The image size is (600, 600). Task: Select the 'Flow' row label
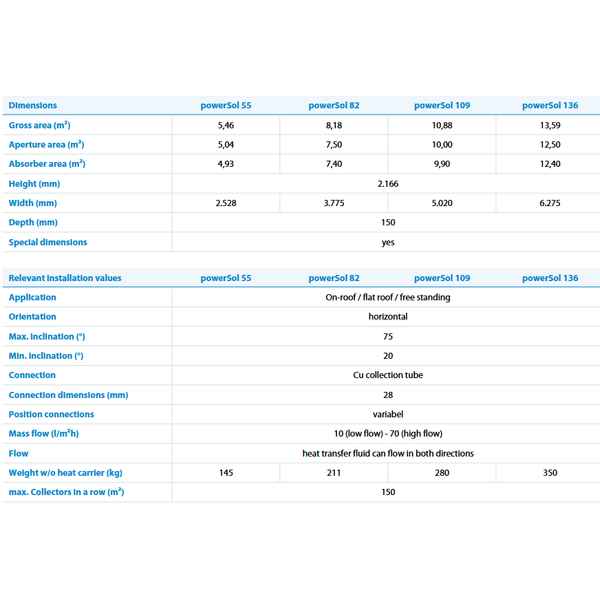pos(18,454)
